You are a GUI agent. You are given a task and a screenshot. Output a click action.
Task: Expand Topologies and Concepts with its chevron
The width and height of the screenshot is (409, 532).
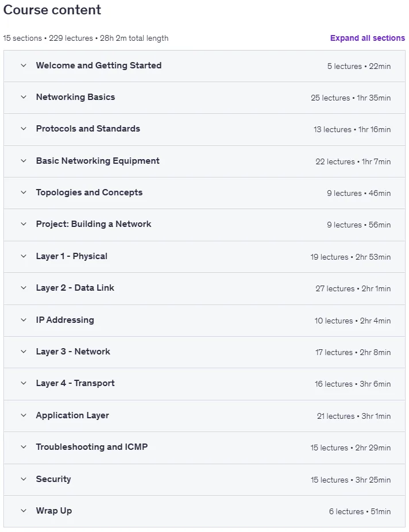(x=24, y=192)
